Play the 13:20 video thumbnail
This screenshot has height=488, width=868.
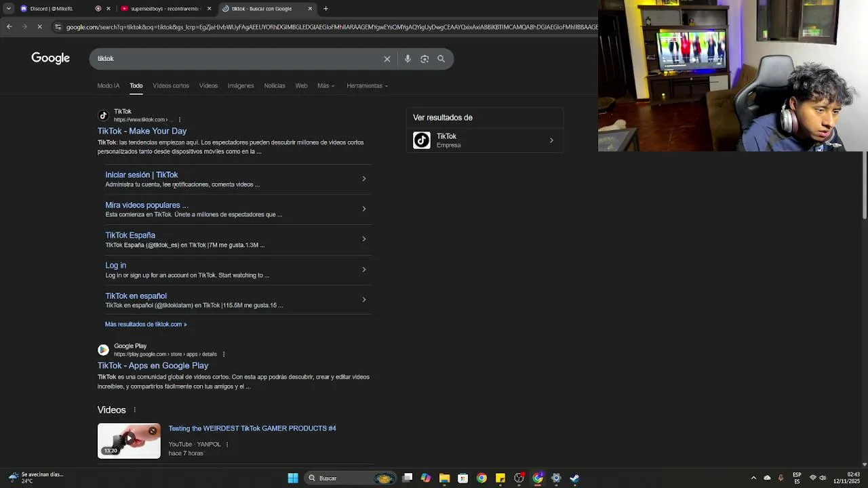pos(129,441)
